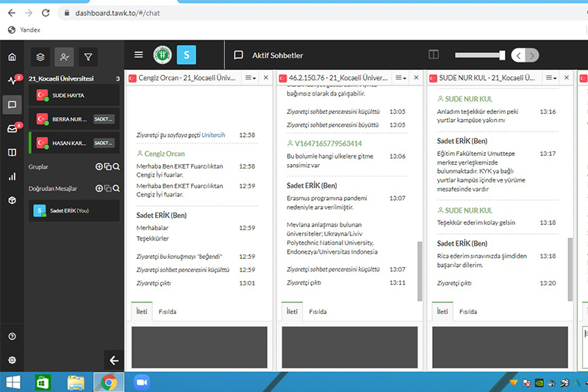588x392 pixels.
Task: Adjust the chat window width slider
Action: (x=502, y=55)
